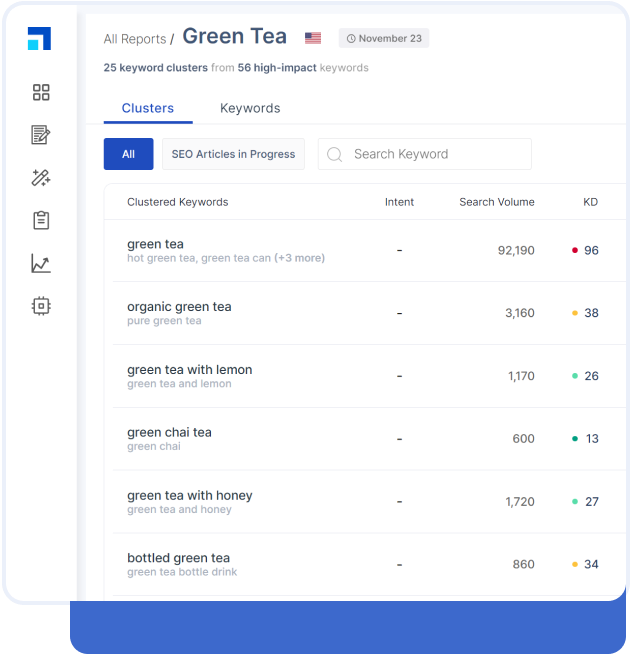Image resolution: width=631 pixels, height=654 pixels.
Task: Click the 600 search volume value
Action: (523, 439)
